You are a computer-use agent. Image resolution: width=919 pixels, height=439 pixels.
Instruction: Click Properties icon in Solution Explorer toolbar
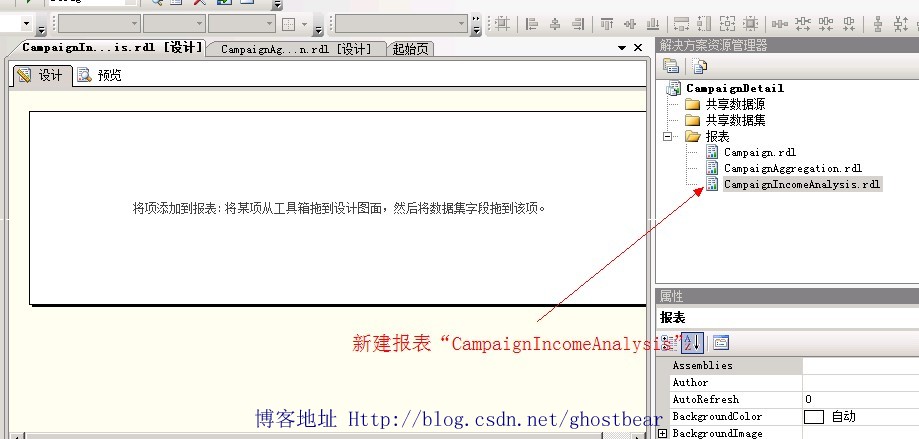click(671, 66)
